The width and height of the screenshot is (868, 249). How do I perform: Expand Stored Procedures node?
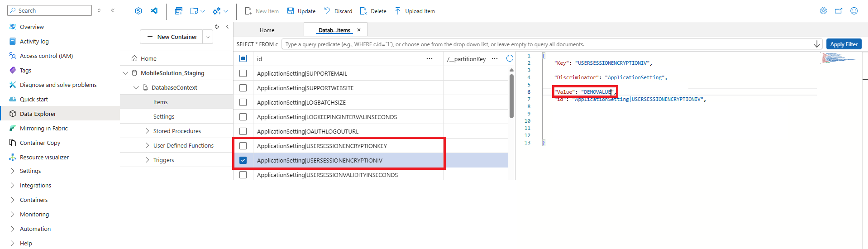point(148,131)
